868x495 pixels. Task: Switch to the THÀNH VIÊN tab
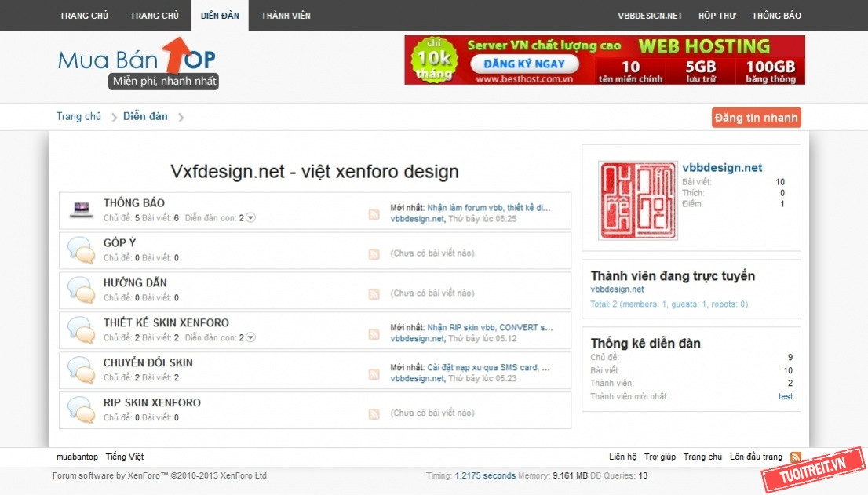tap(286, 16)
